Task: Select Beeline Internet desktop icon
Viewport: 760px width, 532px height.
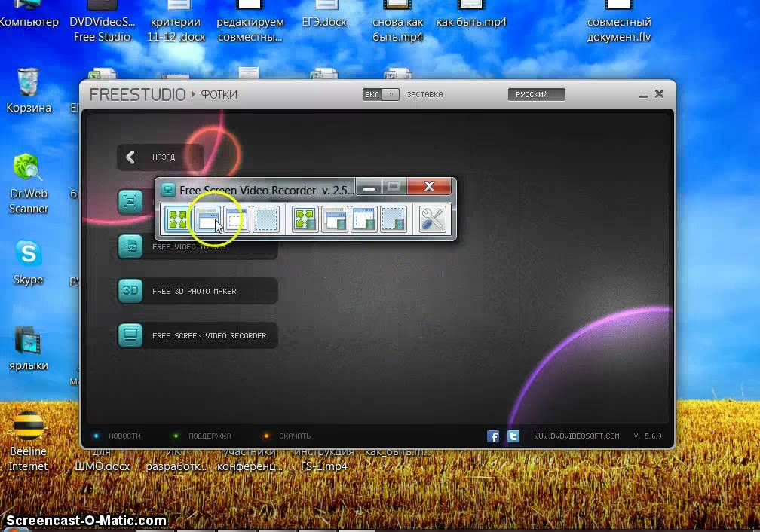Action: 29,441
